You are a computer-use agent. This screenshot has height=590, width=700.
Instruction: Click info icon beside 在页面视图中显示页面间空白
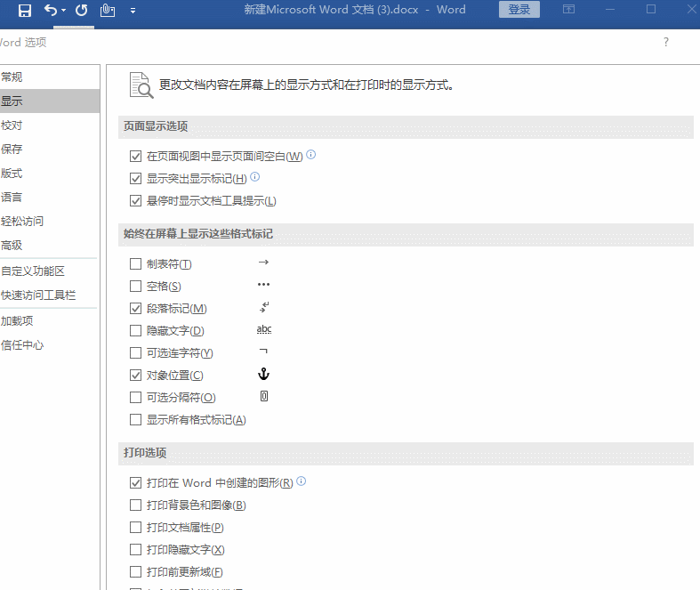311,155
